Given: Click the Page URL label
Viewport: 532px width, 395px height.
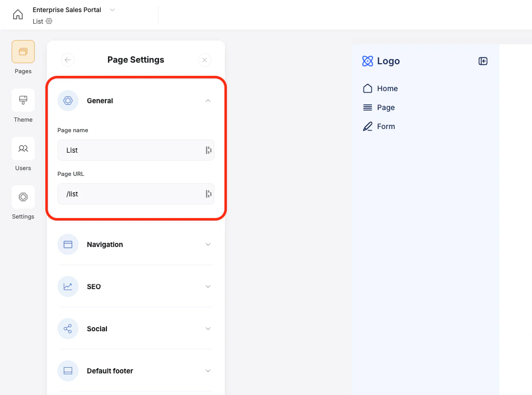Looking at the screenshot, I should [71, 174].
